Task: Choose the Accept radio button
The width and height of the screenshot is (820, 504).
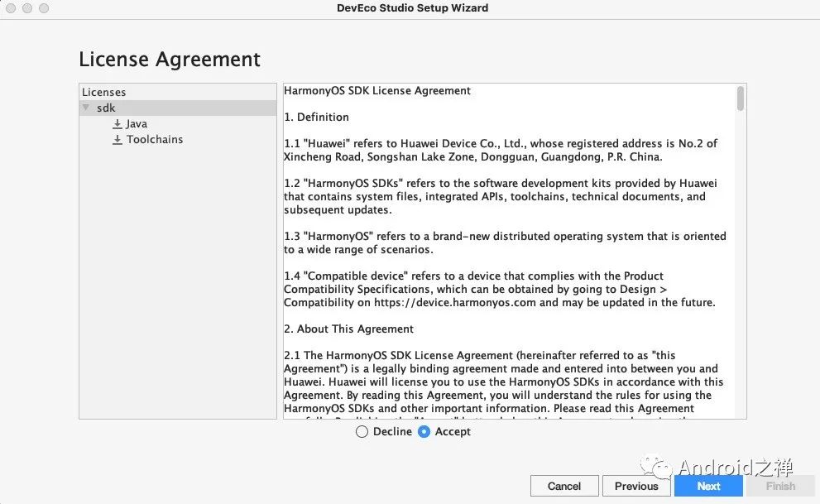Action: pos(424,432)
